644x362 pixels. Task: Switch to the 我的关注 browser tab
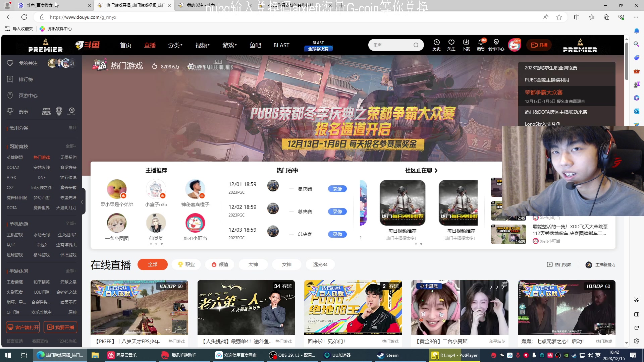(x=214, y=5)
